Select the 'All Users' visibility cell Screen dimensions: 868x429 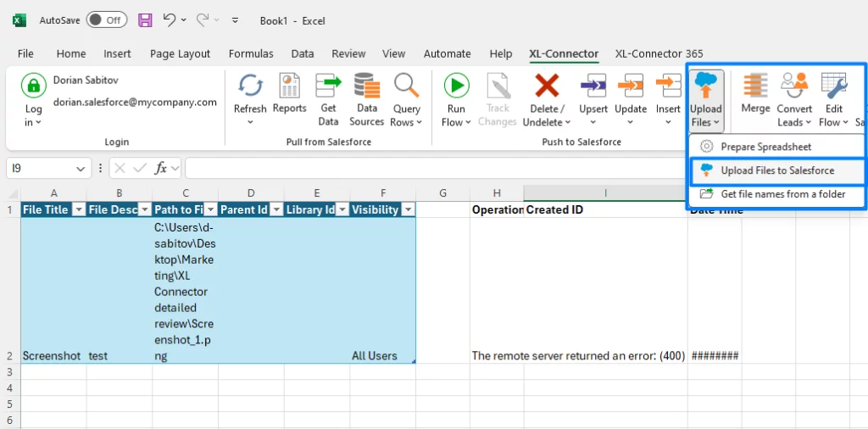pyautogui.click(x=383, y=291)
